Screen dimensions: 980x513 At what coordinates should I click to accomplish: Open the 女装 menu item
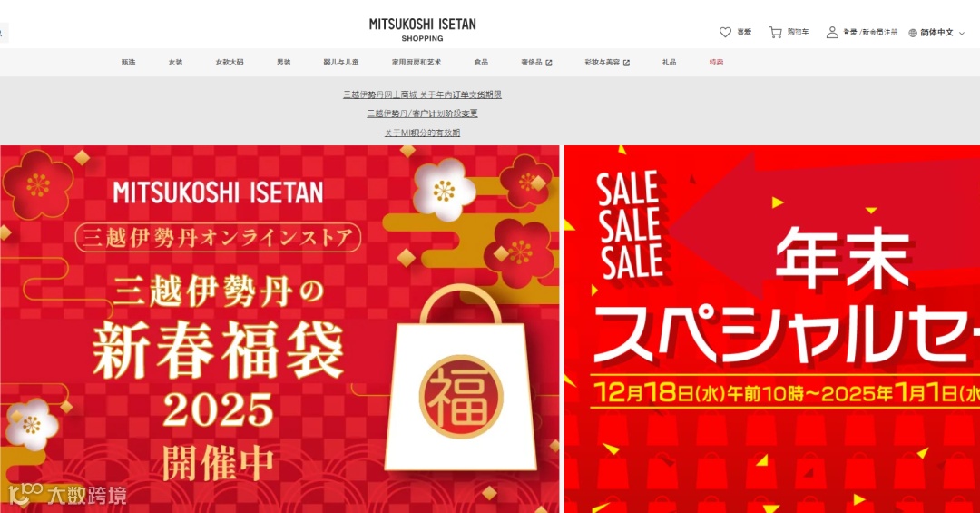pyautogui.click(x=175, y=62)
